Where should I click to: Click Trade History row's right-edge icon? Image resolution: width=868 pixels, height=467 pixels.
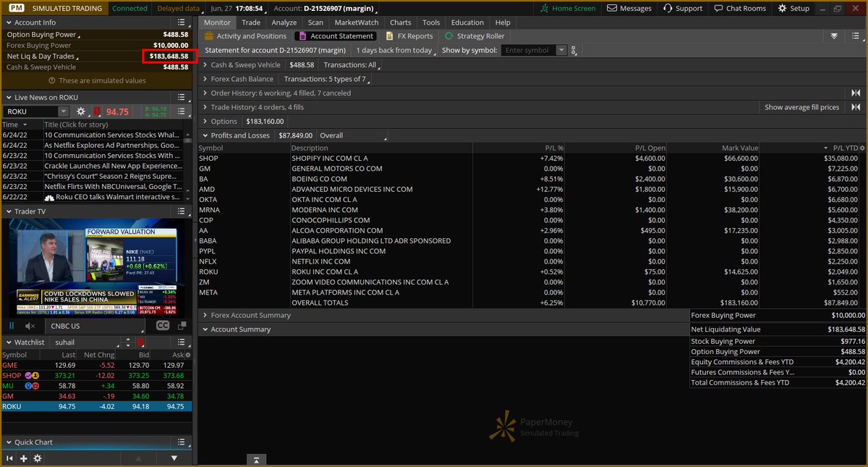click(x=856, y=107)
